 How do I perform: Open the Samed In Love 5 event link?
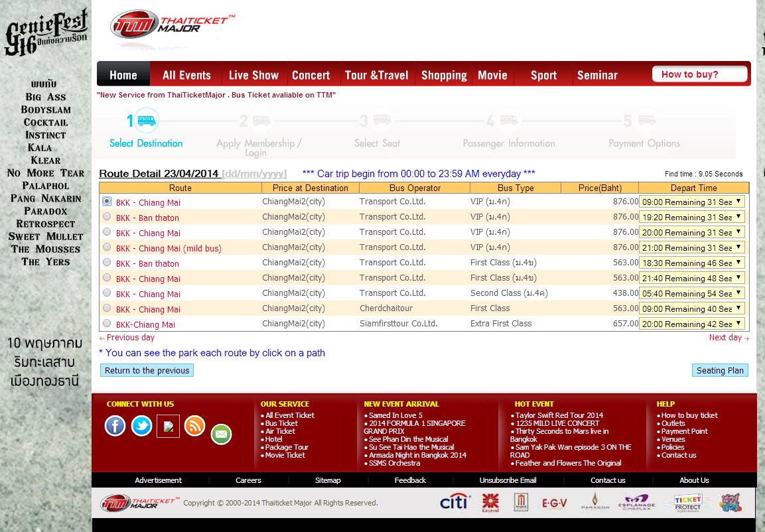(395, 415)
